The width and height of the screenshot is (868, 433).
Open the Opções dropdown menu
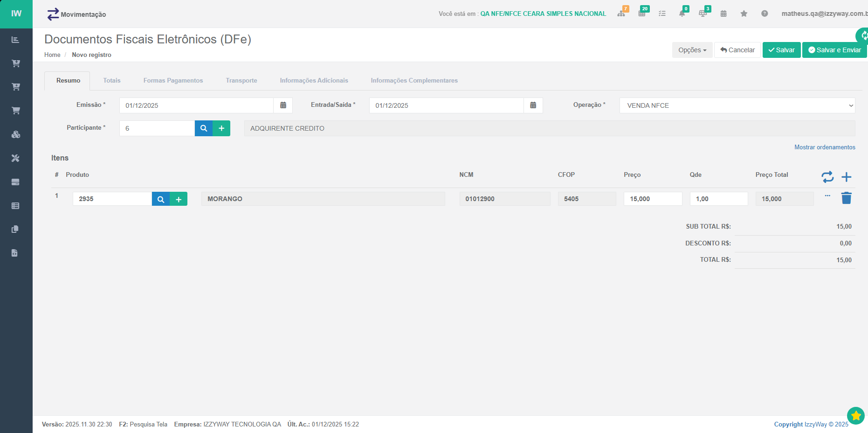point(692,50)
